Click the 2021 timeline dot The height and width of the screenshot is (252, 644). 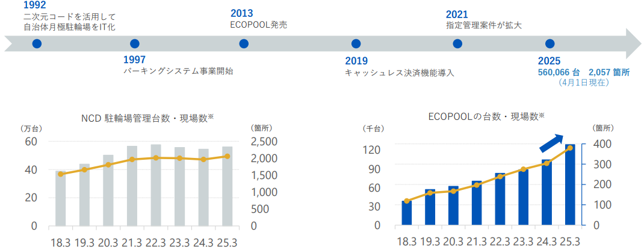pos(457,43)
